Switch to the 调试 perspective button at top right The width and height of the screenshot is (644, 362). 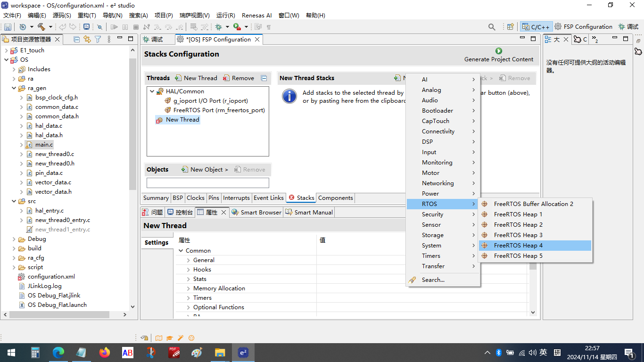628,27
